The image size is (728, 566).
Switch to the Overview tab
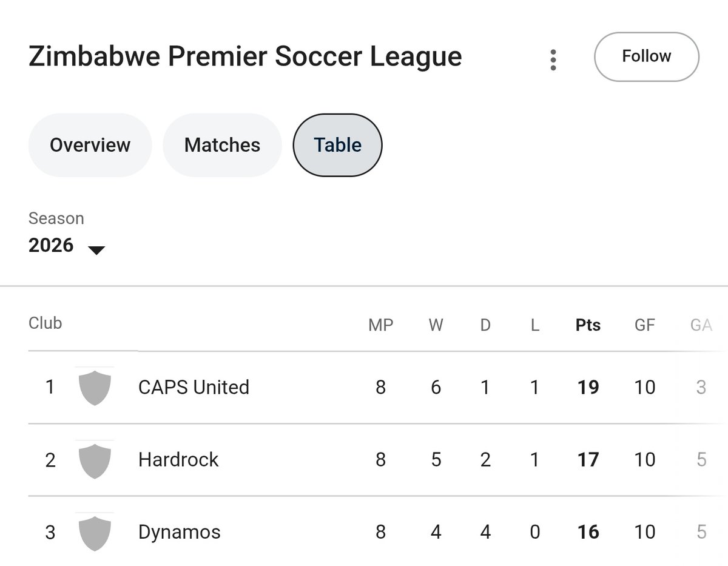coord(90,145)
